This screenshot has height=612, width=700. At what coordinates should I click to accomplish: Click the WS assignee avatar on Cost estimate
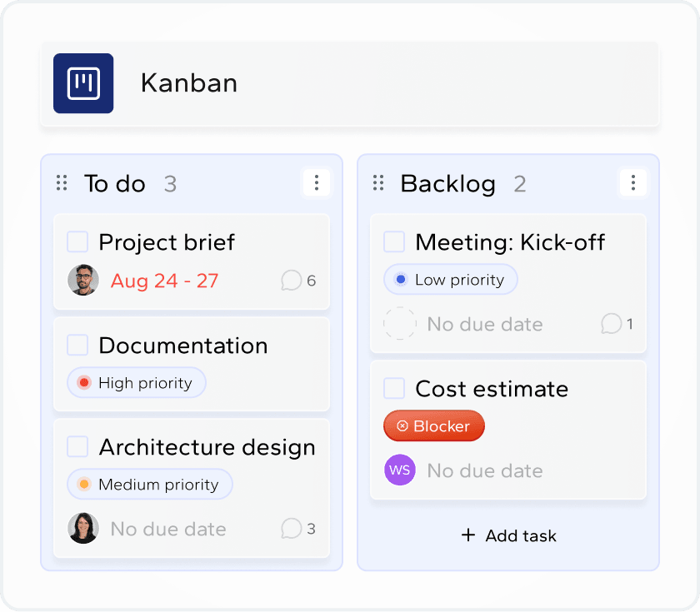click(399, 470)
